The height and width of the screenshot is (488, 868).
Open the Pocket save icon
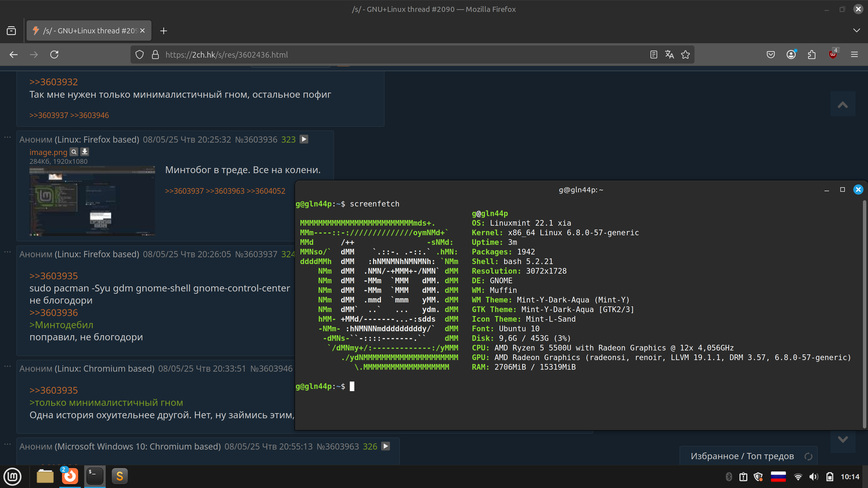(770, 55)
